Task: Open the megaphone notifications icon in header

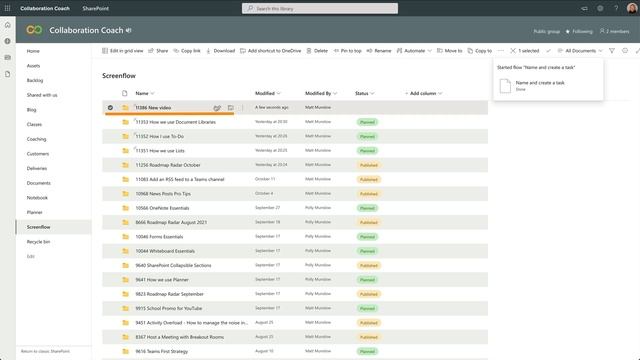Action: click(584, 8)
